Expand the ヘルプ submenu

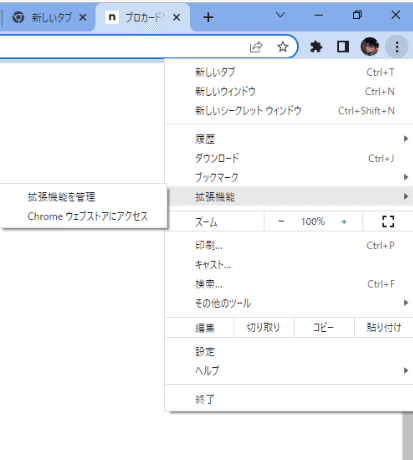pyautogui.click(x=289, y=371)
